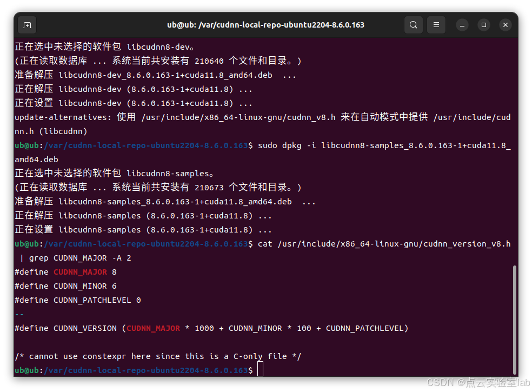Click the '#define CUDNN_MINOR 6' line
Viewport: 532px width, 392px height.
click(x=65, y=286)
